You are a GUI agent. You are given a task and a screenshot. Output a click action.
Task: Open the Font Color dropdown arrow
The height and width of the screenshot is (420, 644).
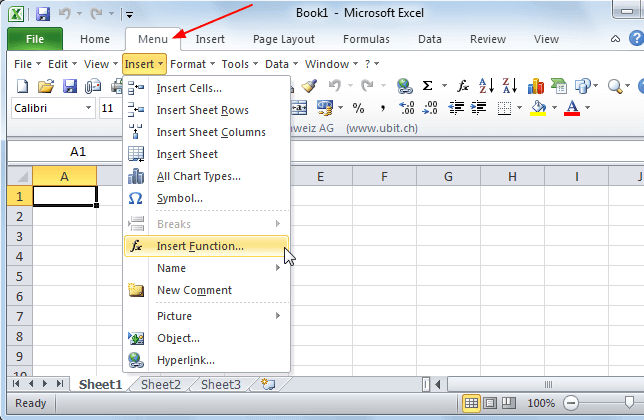point(587,108)
